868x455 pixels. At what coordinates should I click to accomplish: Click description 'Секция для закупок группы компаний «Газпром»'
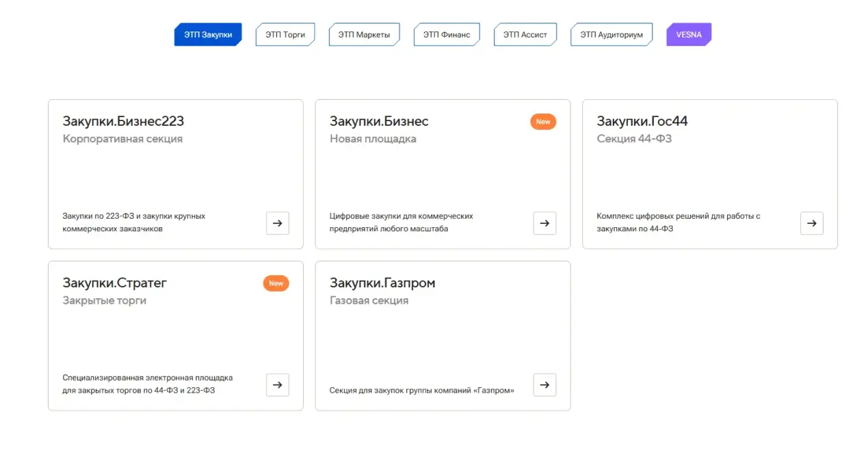(422, 391)
